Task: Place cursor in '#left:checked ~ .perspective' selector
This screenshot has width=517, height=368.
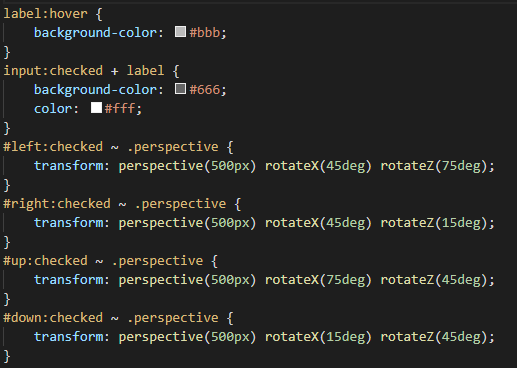Action: point(111,147)
